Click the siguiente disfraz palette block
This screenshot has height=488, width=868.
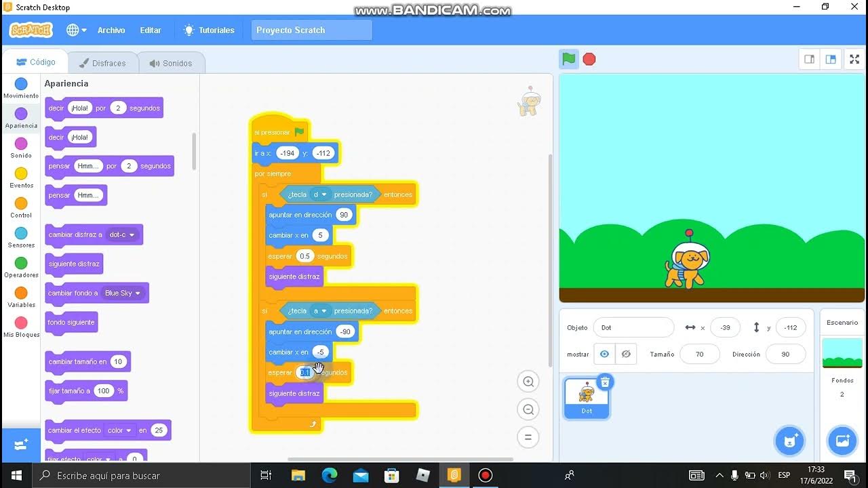pyautogui.click(x=74, y=264)
